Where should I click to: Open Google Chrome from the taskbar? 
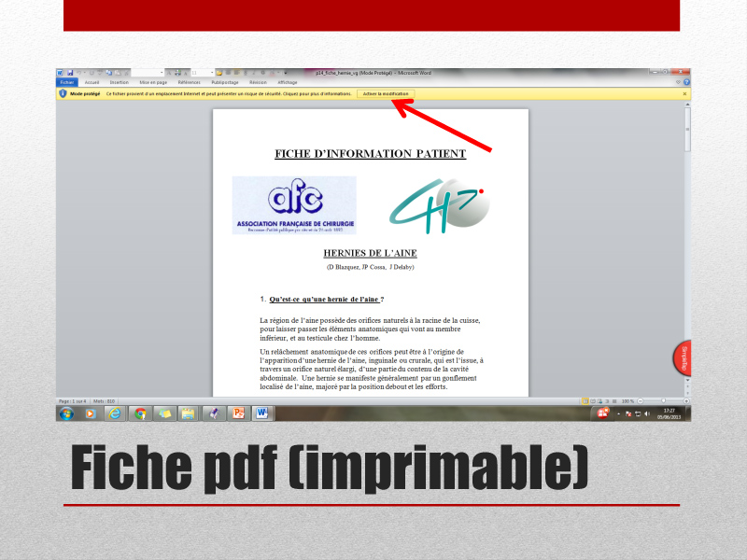coord(140,413)
